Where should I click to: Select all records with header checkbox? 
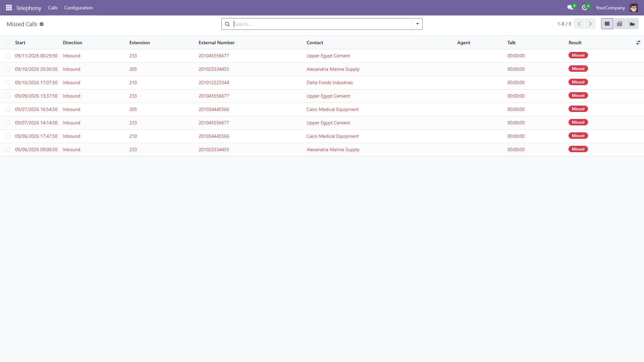click(8, 42)
